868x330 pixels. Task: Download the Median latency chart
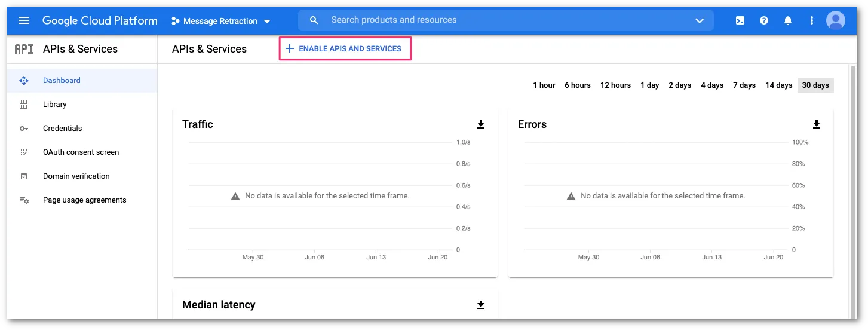[481, 305]
